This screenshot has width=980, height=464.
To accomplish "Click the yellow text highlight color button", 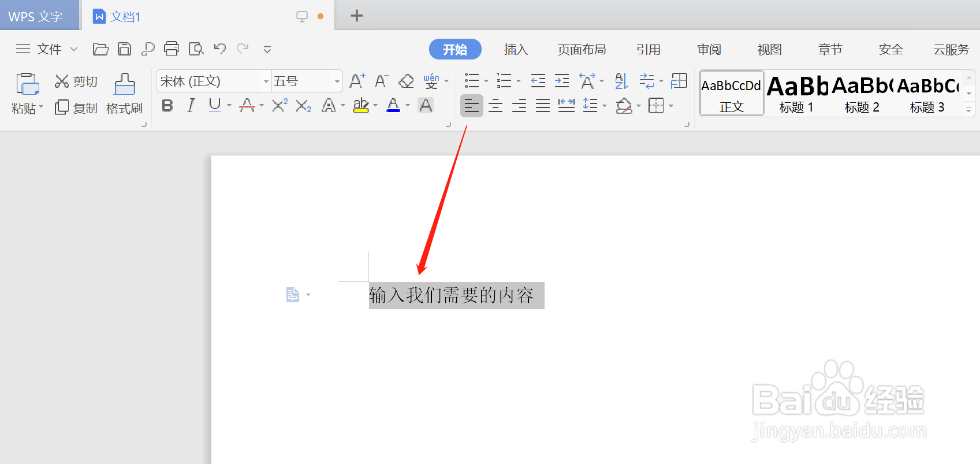I will [x=361, y=106].
